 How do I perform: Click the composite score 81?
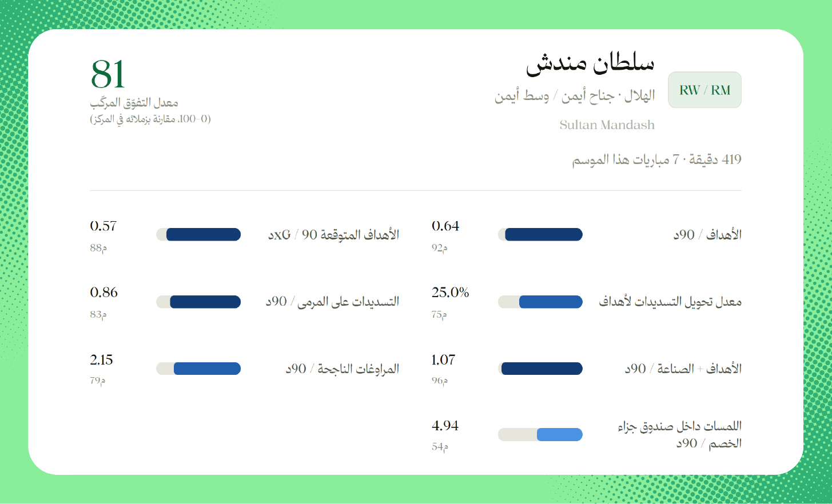tap(108, 74)
